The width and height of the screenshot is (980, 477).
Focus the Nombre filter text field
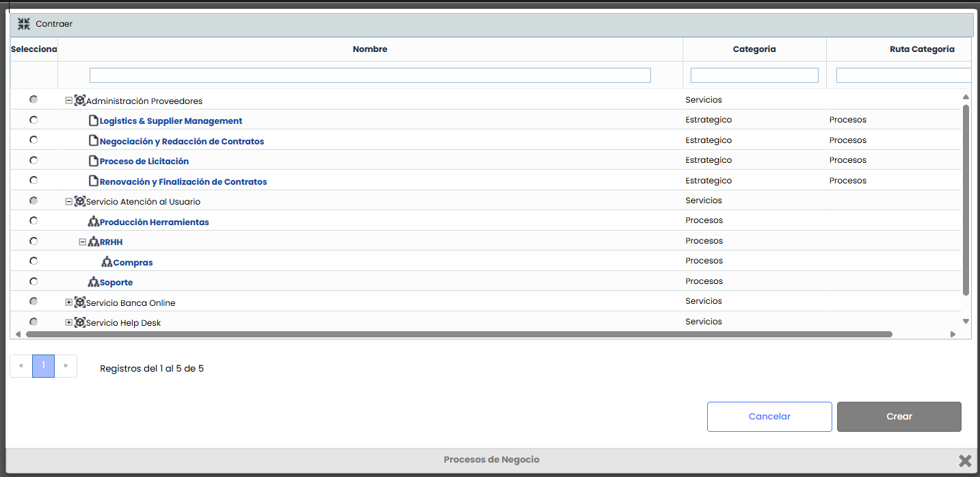point(370,75)
